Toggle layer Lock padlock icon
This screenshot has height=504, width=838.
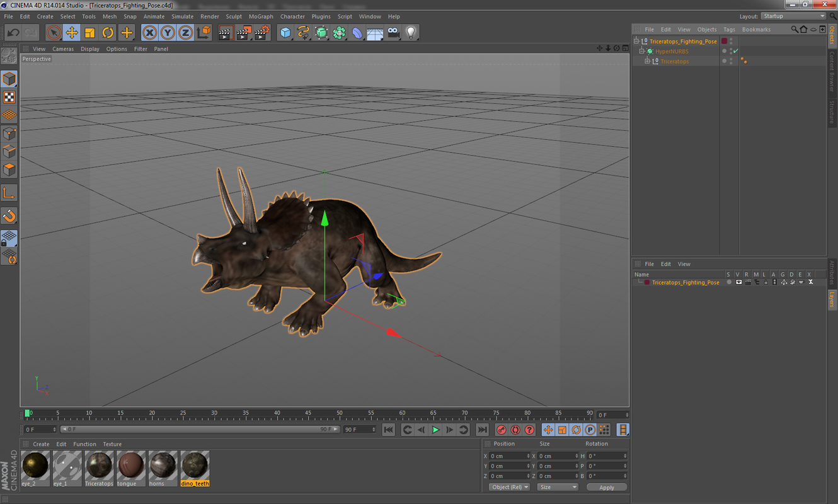[x=766, y=282]
